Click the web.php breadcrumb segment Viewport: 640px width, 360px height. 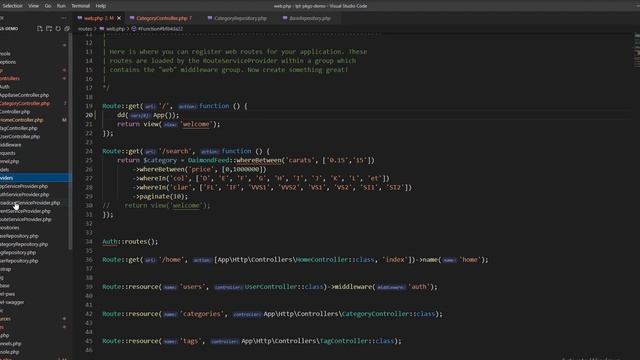coord(116,29)
